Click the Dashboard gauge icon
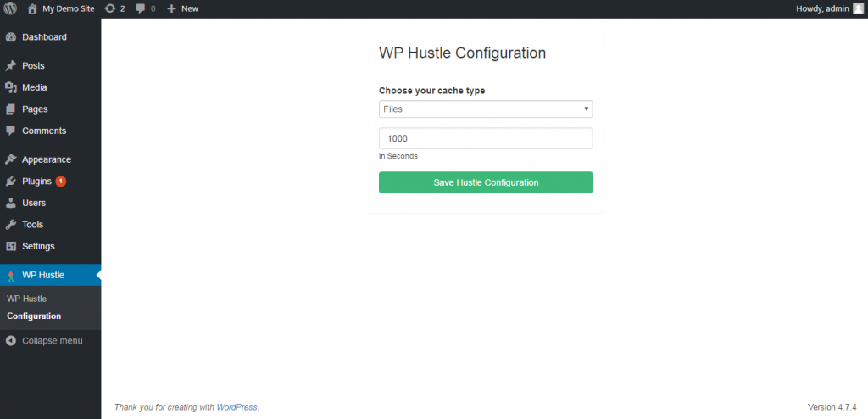 tap(10, 37)
